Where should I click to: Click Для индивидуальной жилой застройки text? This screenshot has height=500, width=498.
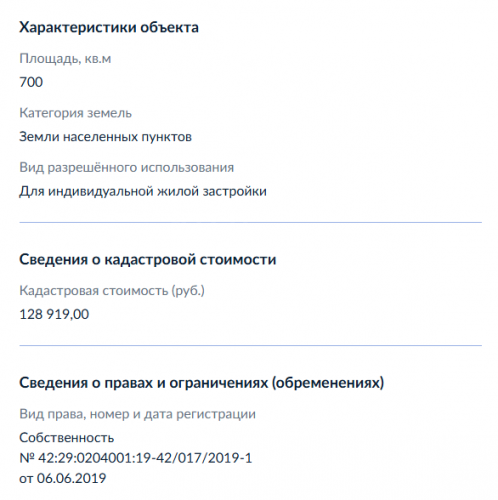(x=143, y=192)
